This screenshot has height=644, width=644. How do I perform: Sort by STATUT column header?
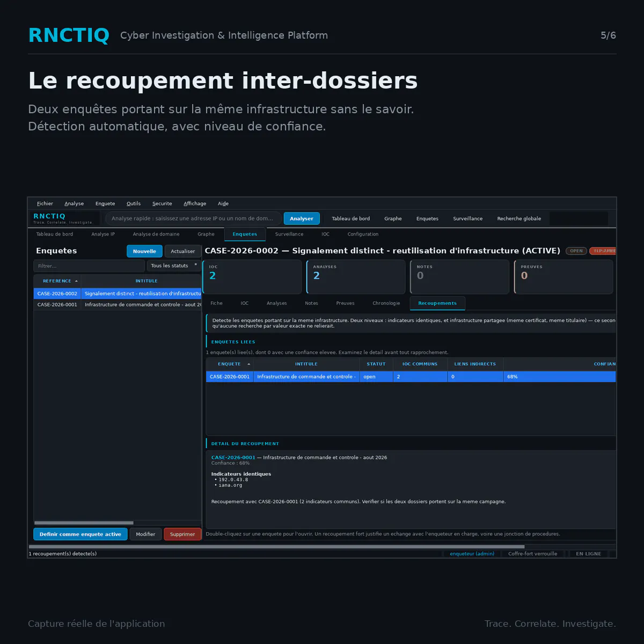[376, 364]
